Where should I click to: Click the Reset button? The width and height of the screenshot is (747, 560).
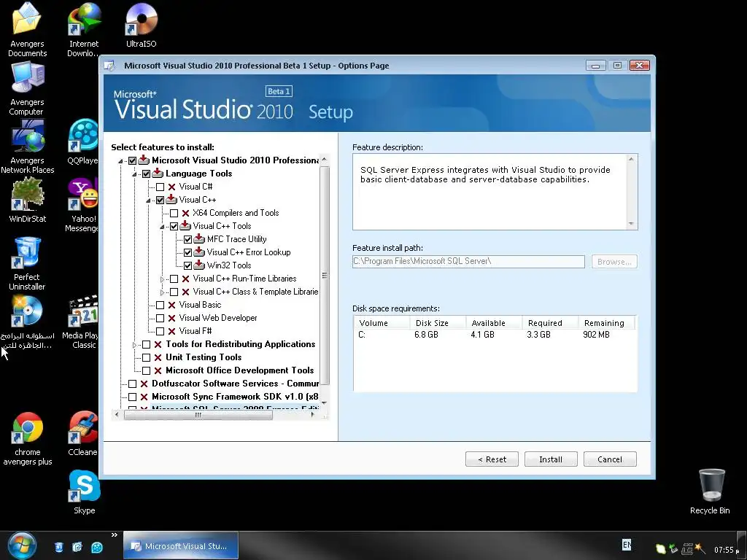tap(492, 459)
